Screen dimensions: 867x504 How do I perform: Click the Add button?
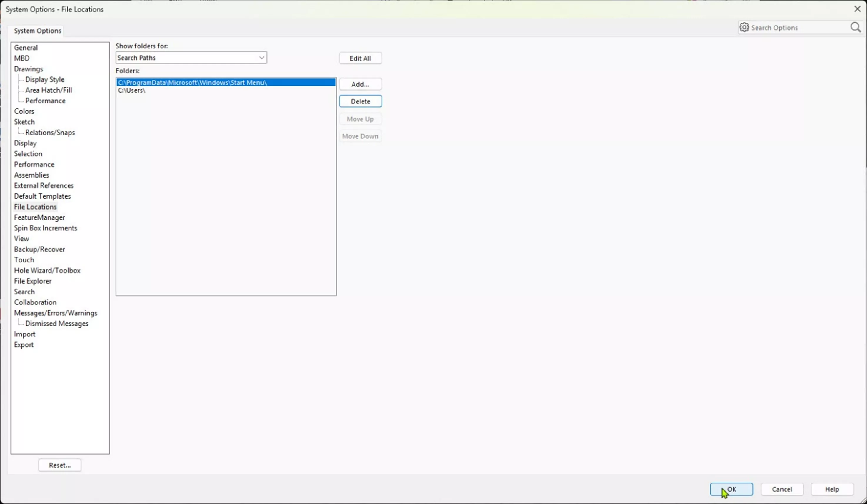coord(360,84)
